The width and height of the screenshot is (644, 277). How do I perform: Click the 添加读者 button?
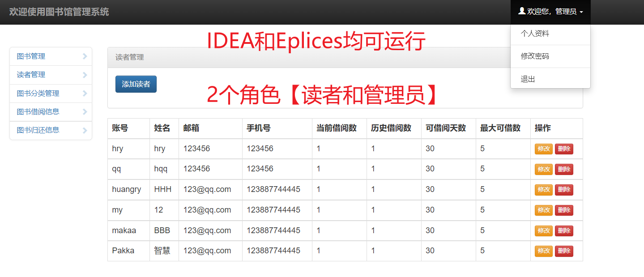pyautogui.click(x=136, y=84)
